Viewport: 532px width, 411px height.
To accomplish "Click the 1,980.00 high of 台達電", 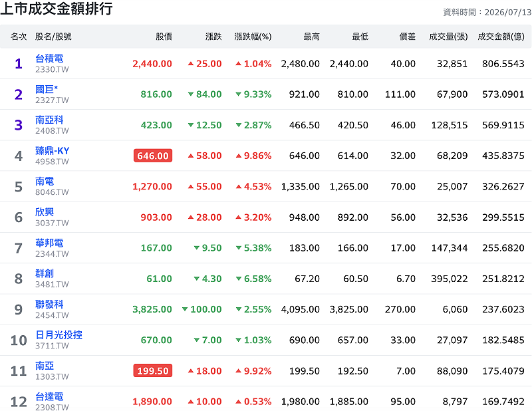I will click(301, 402).
